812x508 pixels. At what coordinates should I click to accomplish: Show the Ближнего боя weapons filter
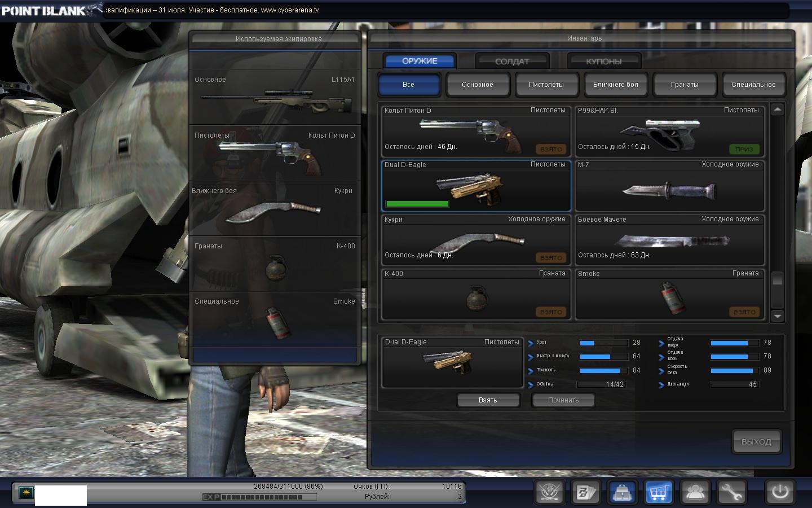tap(615, 85)
